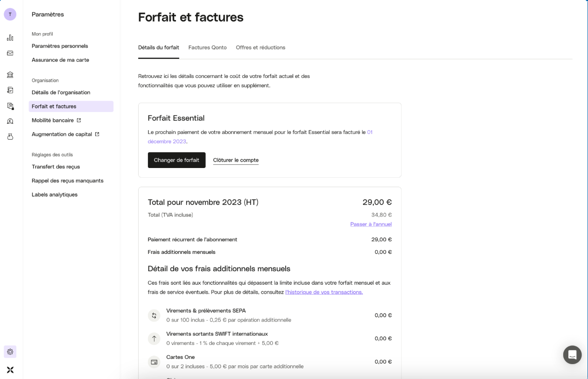Open the Offres et réductions tab

(x=260, y=48)
